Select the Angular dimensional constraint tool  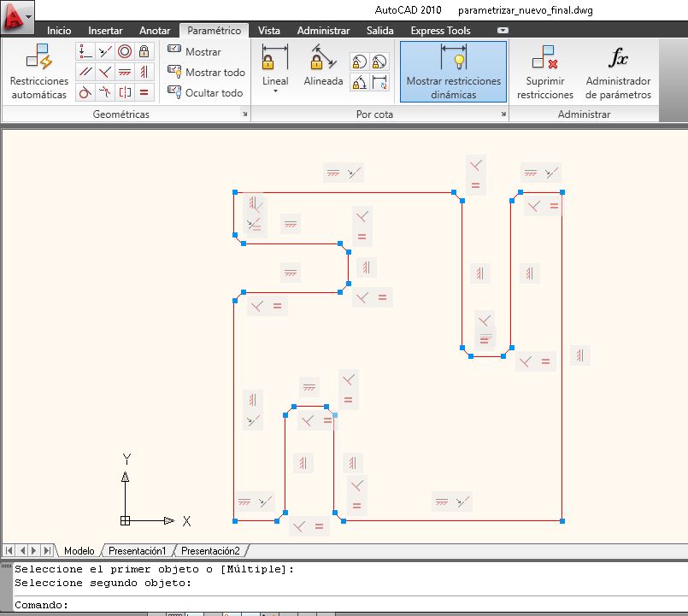point(359,82)
